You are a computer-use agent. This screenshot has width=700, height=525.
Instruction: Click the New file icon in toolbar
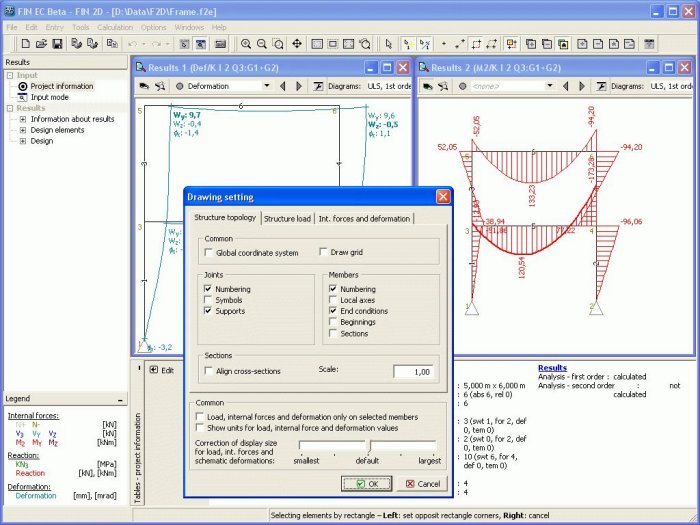[x=23, y=44]
